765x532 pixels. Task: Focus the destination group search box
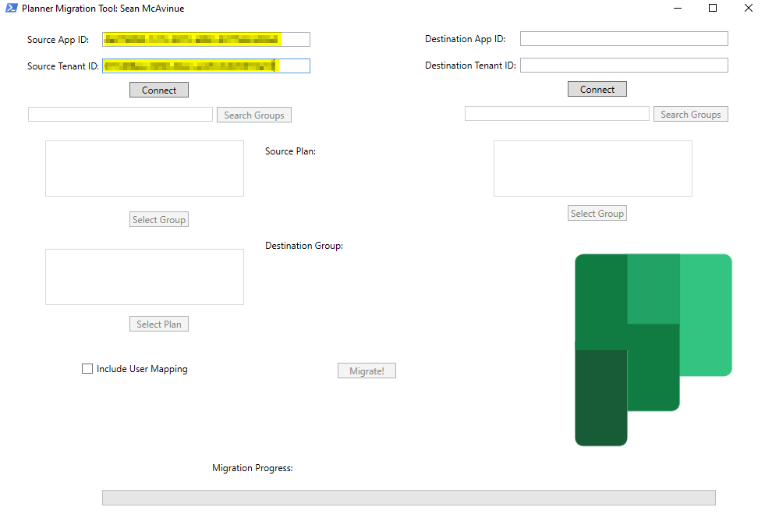(557, 114)
